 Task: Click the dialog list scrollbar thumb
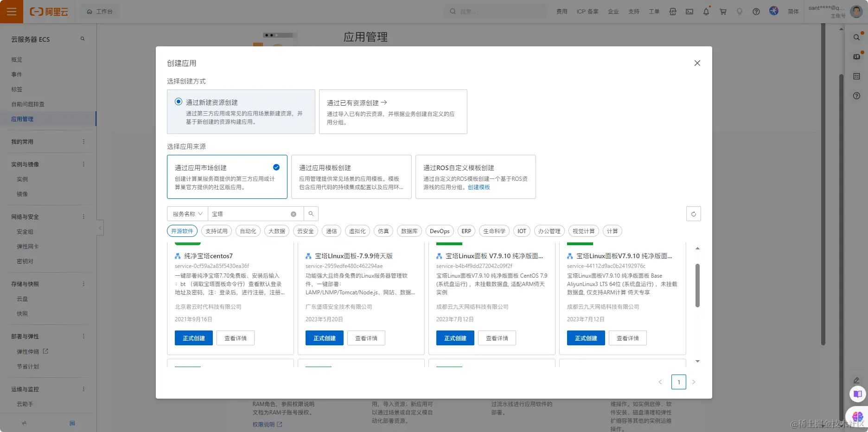coord(697,285)
